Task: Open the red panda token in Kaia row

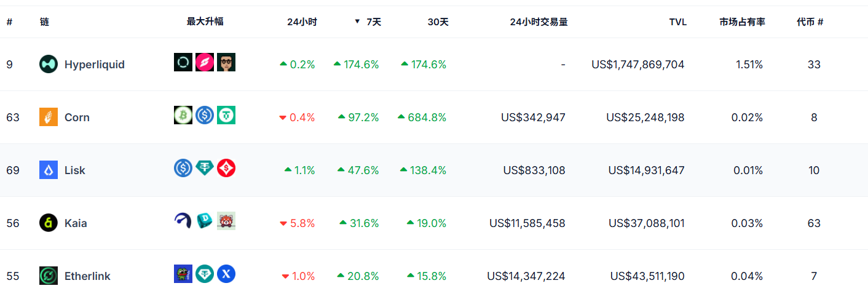Action: click(226, 221)
